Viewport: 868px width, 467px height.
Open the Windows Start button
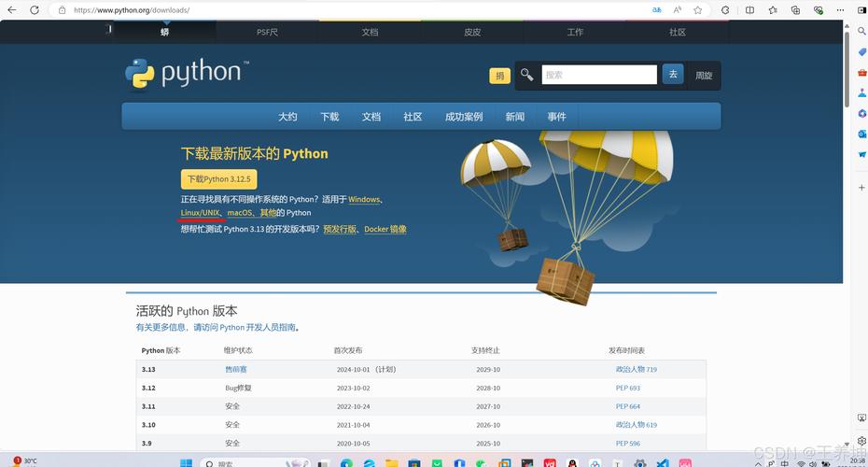(x=186, y=463)
